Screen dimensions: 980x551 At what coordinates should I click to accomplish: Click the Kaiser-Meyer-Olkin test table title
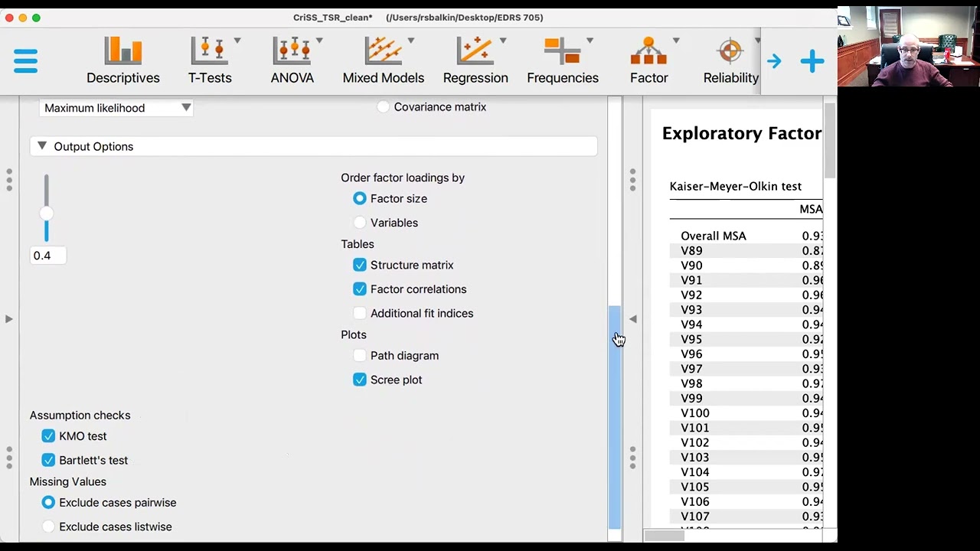click(x=735, y=186)
